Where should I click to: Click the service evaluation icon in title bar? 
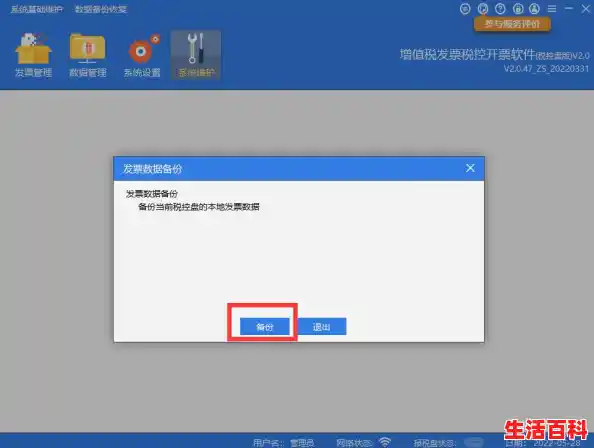pyautogui.click(x=483, y=9)
